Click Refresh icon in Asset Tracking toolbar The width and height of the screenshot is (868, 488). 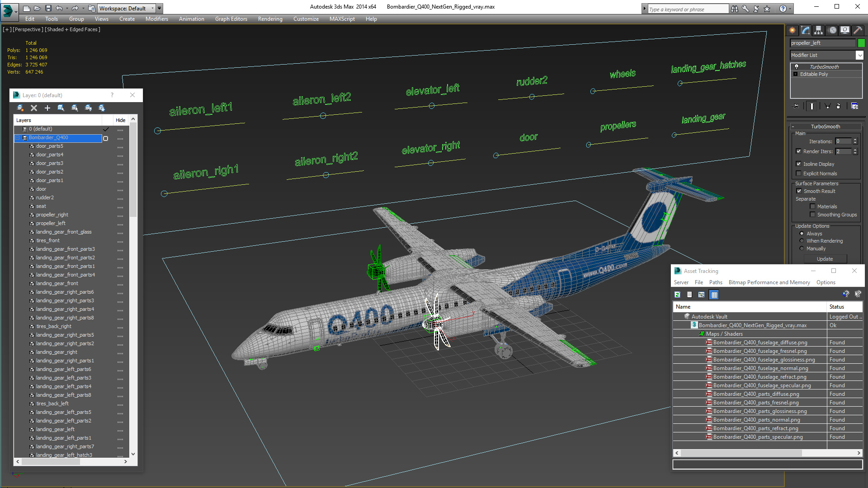(677, 295)
